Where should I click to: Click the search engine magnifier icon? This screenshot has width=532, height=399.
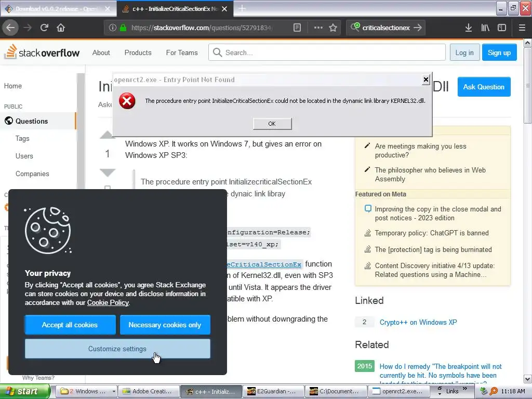(355, 27)
